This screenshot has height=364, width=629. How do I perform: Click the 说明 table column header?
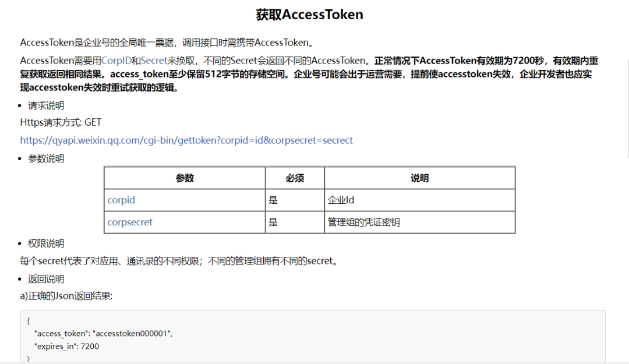(x=419, y=178)
